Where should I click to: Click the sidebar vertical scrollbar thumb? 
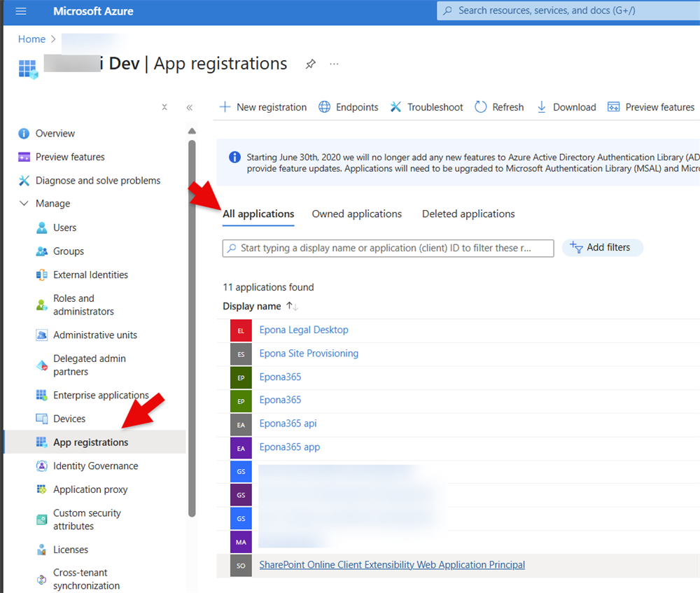[192, 328]
